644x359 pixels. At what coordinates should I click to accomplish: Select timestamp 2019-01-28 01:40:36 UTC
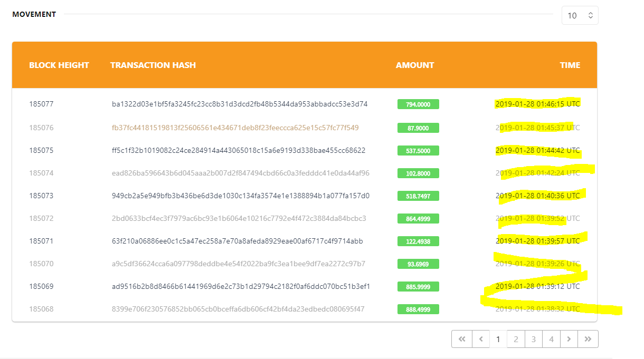(x=538, y=196)
